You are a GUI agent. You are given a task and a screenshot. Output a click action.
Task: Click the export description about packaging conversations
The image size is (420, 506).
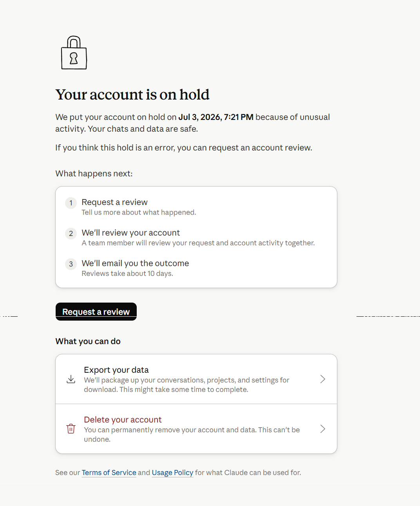tap(186, 385)
